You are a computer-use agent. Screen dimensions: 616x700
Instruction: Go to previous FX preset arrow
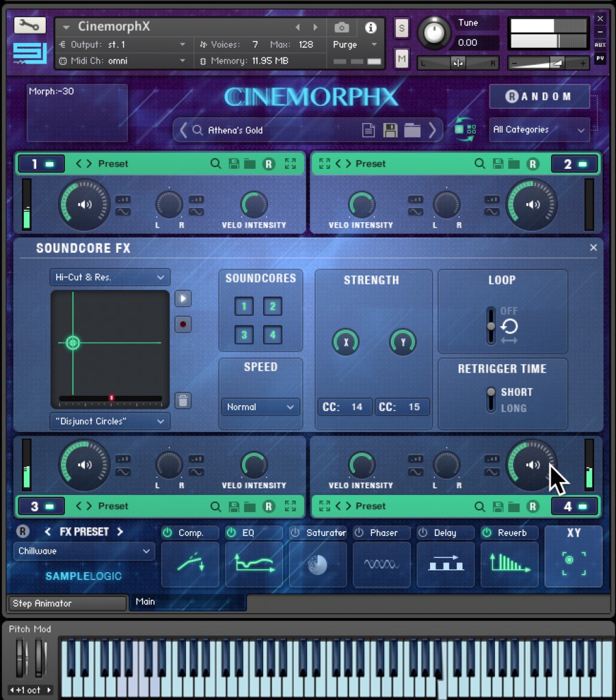point(47,532)
